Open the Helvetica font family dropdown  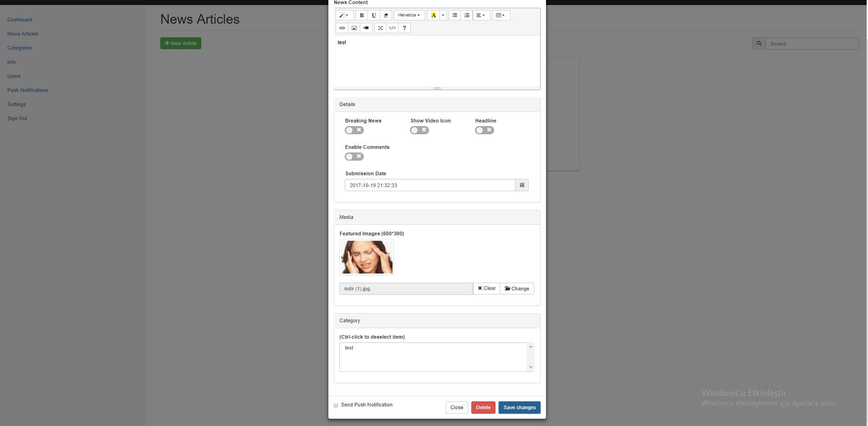point(409,15)
